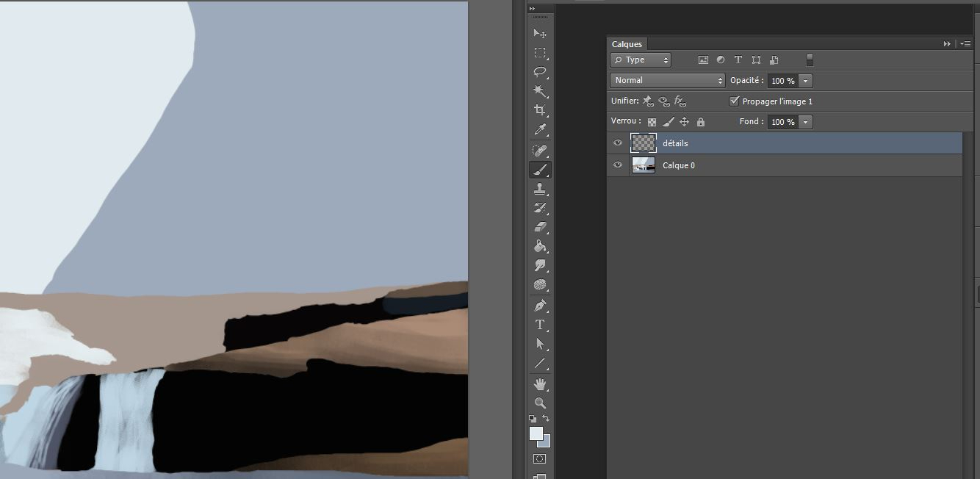The width and height of the screenshot is (980, 479).
Task: Select the Eraser tool
Action: click(539, 227)
